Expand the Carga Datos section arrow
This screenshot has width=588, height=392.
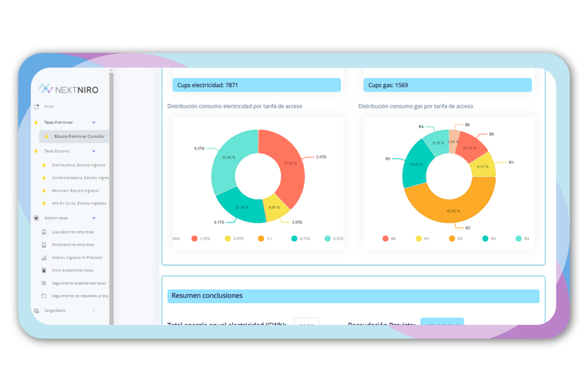pyautogui.click(x=94, y=311)
